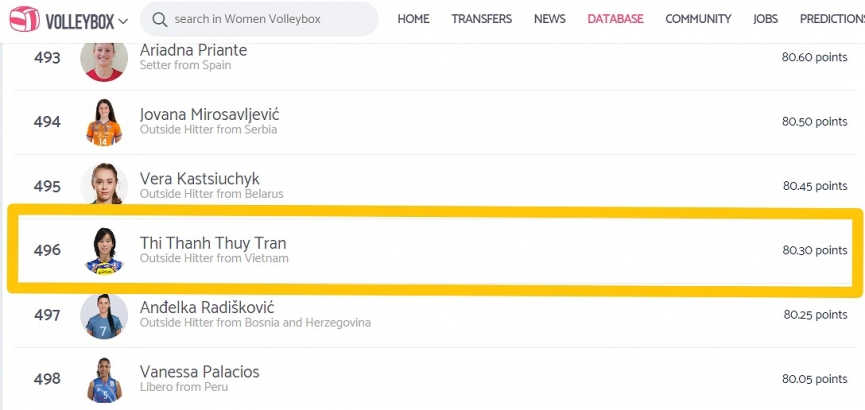Open Vanessa Palacios's avatar photo
Screen dimensions: 865x410
click(x=104, y=380)
